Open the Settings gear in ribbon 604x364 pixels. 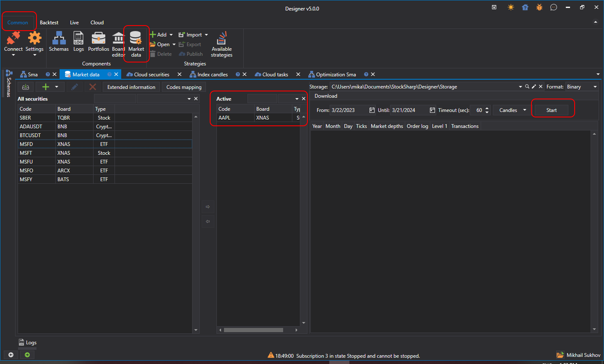point(34,41)
